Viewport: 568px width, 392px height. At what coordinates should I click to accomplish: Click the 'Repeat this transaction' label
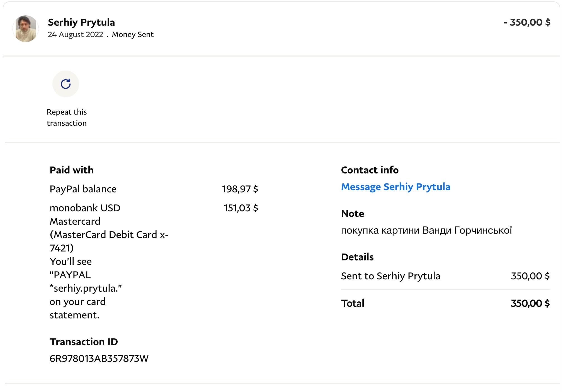(x=67, y=117)
